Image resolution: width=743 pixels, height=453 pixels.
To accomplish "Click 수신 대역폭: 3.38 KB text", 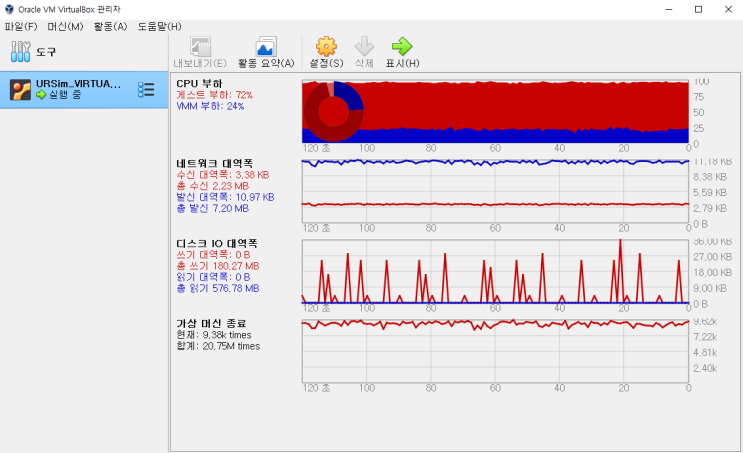I will [223, 175].
